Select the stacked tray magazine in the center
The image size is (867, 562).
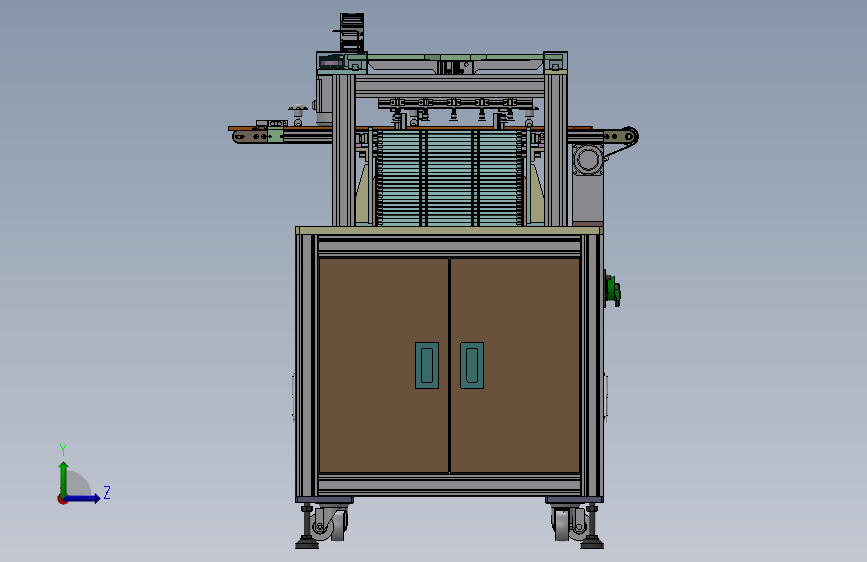[449, 178]
